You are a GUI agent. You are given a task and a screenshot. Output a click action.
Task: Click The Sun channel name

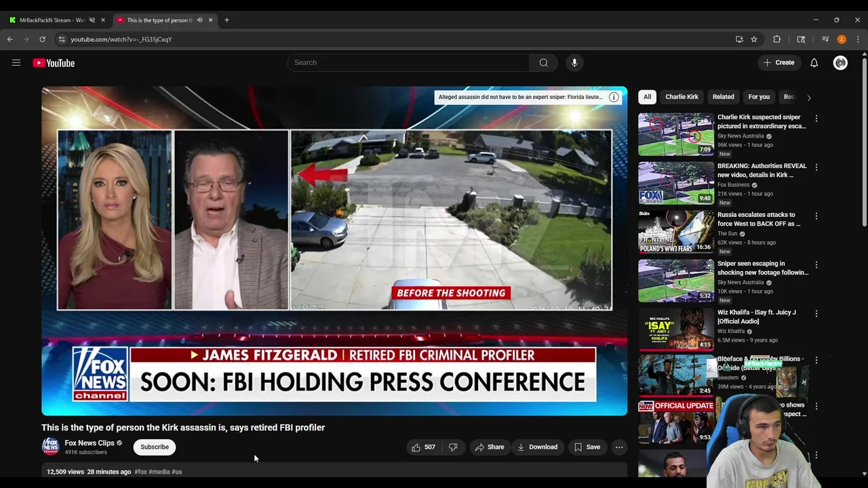click(x=727, y=234)
